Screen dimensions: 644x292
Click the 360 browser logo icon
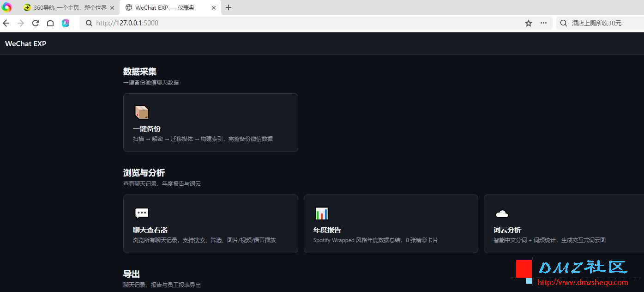tap(6, 7)
